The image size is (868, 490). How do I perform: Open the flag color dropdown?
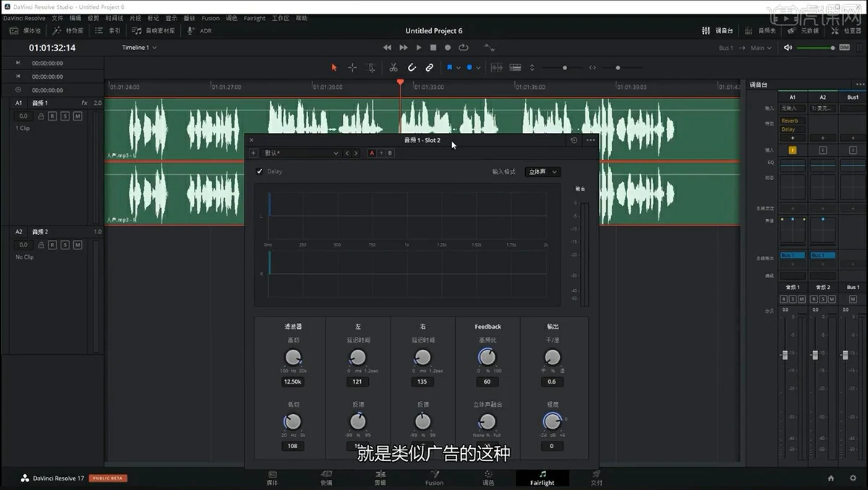pos(457,67)
